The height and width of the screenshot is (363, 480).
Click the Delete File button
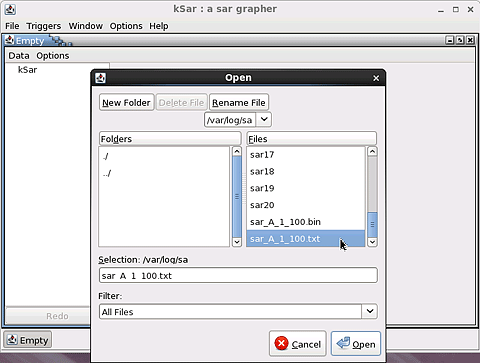point(181,103)
